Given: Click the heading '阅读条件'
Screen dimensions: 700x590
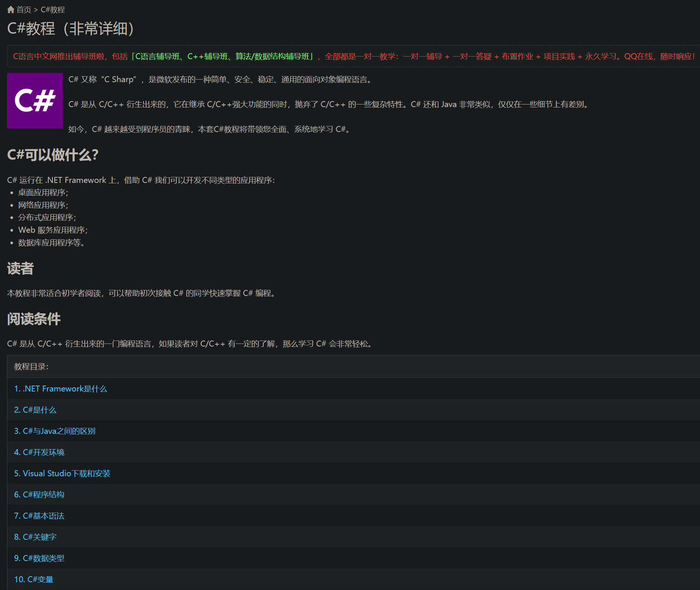Looking at the screenshot, I should tap(34, 319).
